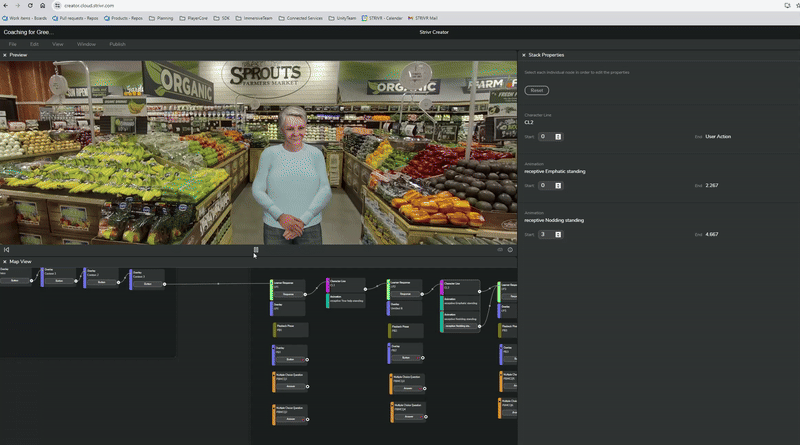Click output port of CL1 Character Line node
The height and width of the screenshot is (445, 800).
coord(365,289)
